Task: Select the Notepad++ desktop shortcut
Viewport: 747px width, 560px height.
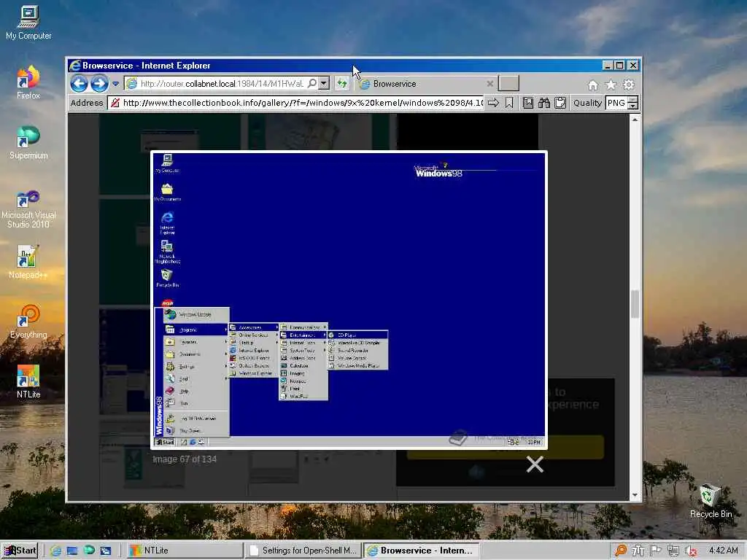Action: click(28, 262)
